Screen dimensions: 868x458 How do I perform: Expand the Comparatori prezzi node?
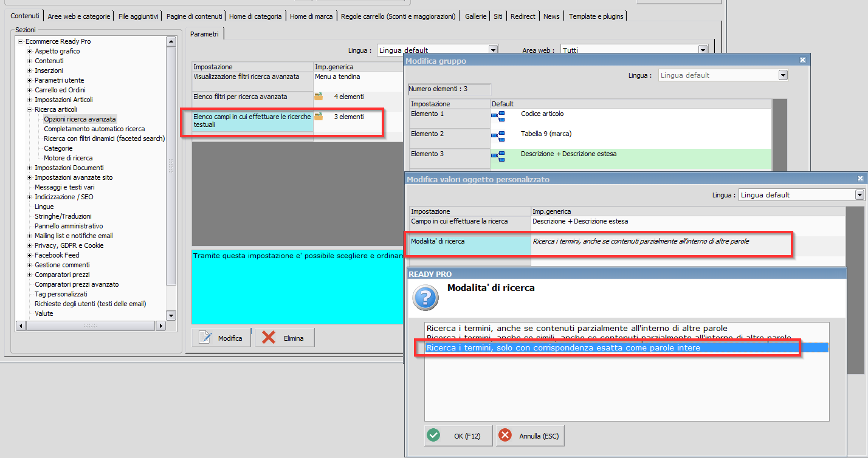point(29,275)
